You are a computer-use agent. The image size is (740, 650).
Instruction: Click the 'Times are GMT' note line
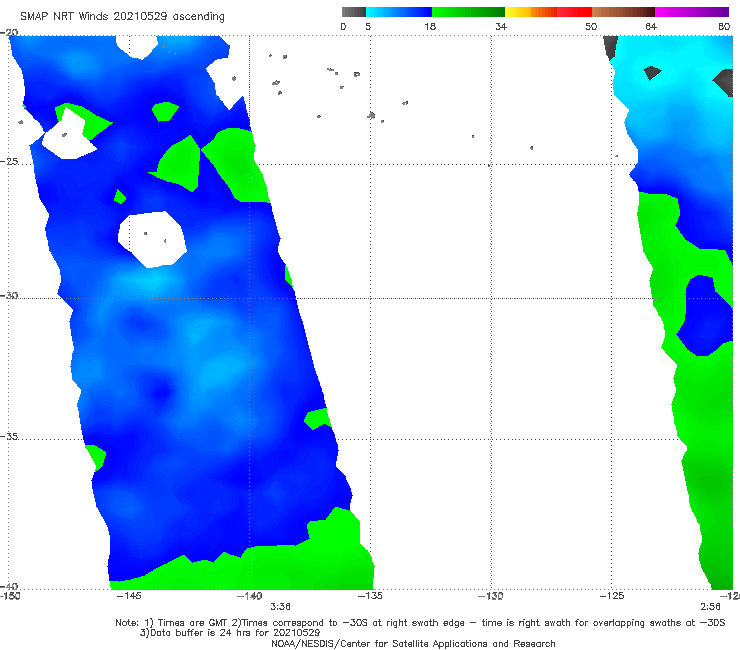tap(420, 623)
